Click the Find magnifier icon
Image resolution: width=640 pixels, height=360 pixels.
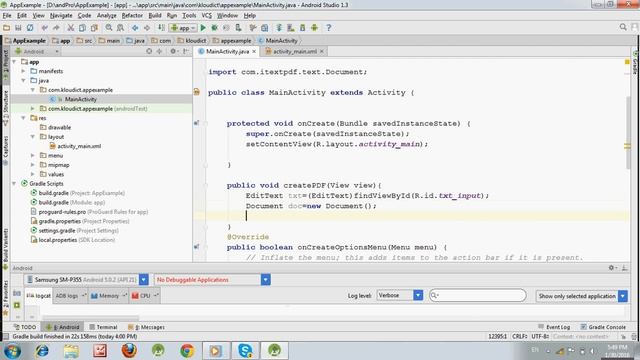tap(109, 28)
